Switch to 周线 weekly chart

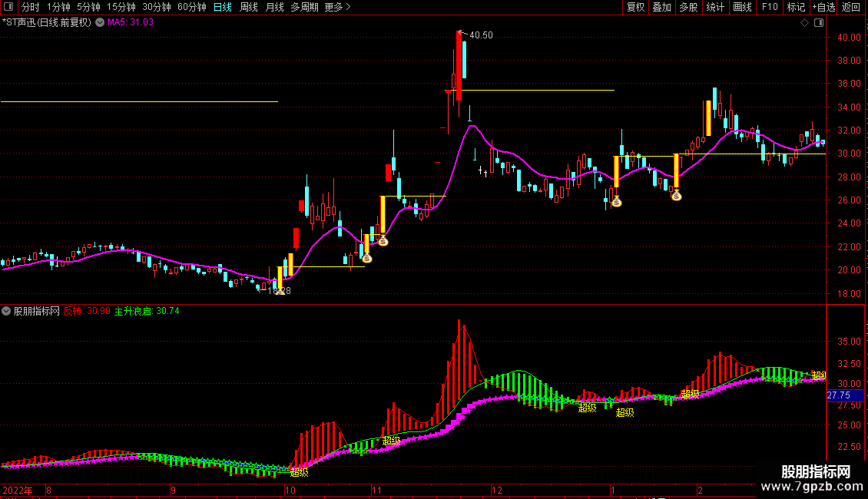tap(249, 7)
